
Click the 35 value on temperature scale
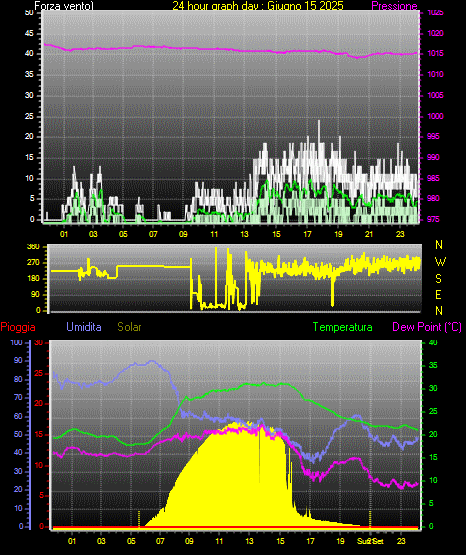coord(433,365)
